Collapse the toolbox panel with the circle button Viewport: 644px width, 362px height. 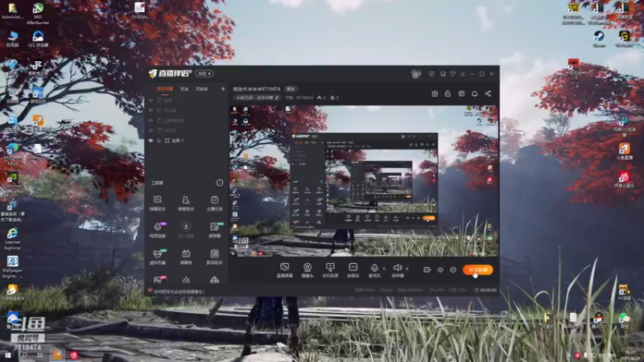click(219, 183)
